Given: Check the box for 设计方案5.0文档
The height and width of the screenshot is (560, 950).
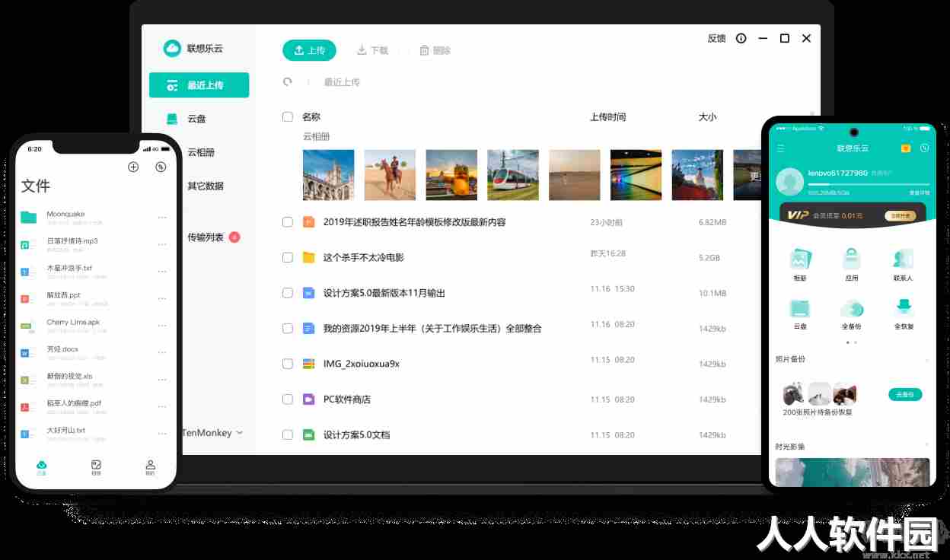Looking at the screenshot, I should [288, 435].
